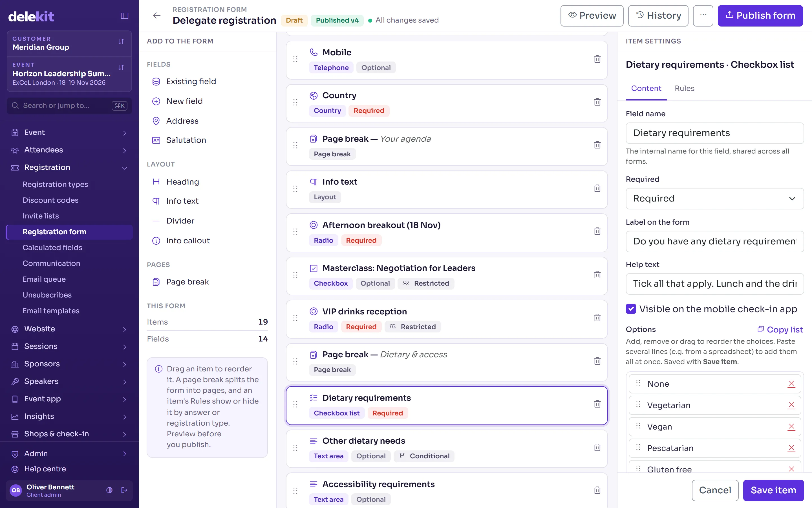Click the Copy list link
812x508 pixels.
tap(780, 330)
